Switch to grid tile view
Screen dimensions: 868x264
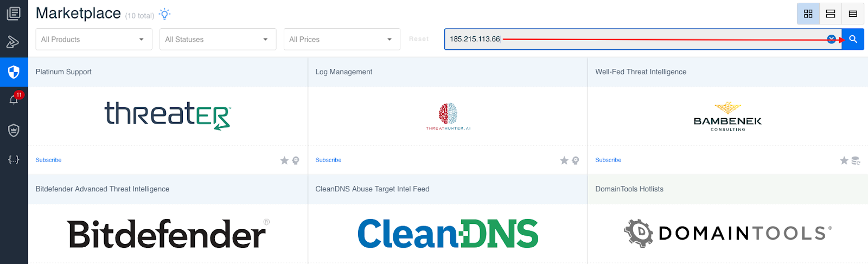pyautogui.click(x=808, y=14)
